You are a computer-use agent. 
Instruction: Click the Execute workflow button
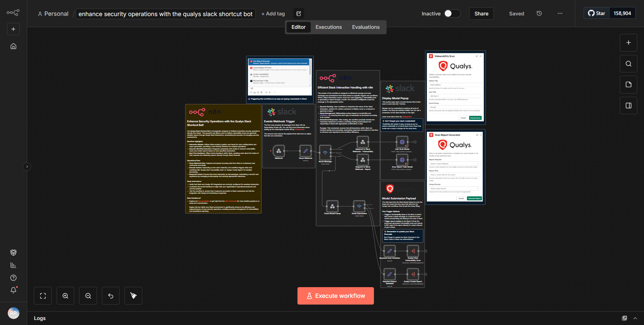pyautogui.click(x=335, y=296)
